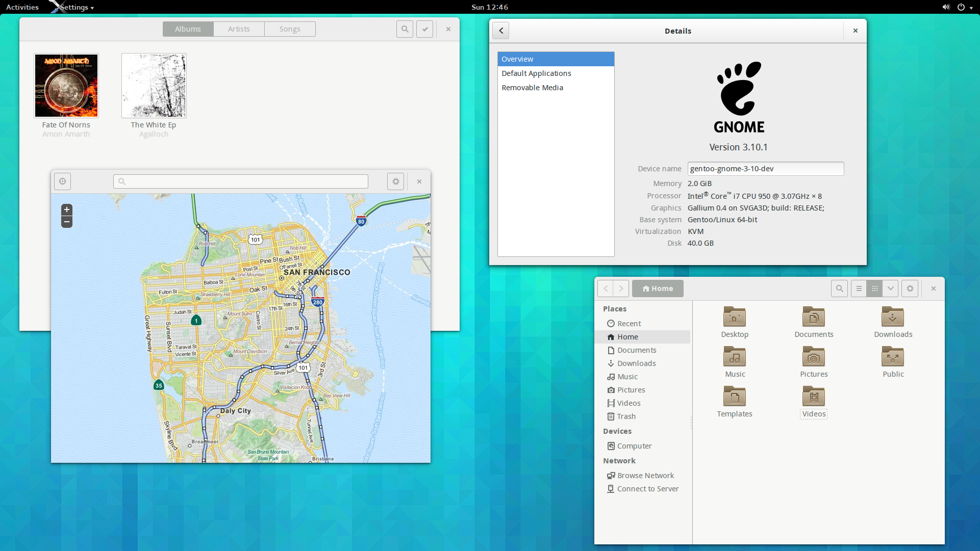This screenshot has height=551, width=980.
Task: Open Maps settings gear button
Action: point(395,181)
